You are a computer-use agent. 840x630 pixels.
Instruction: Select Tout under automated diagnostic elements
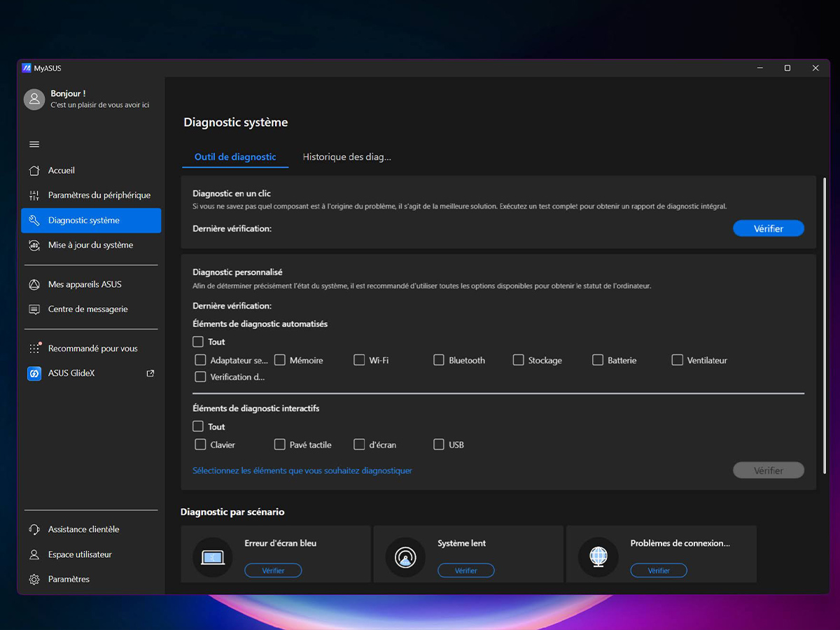pos(198,342)
